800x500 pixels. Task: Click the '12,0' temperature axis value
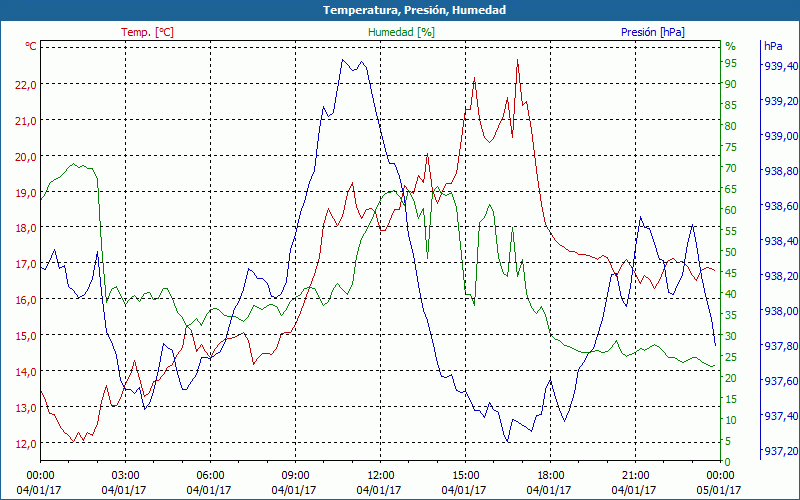(26, 444)
